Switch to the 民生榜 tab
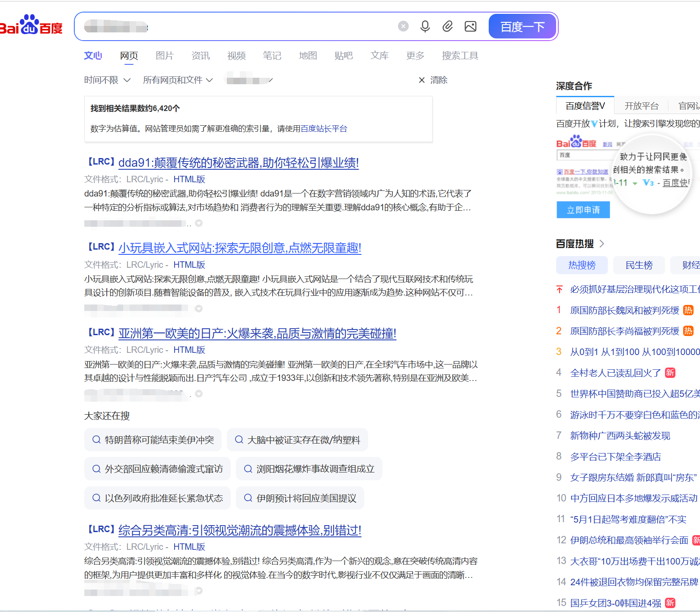Viewport: 700px width, 612px height. pos(639,265)
